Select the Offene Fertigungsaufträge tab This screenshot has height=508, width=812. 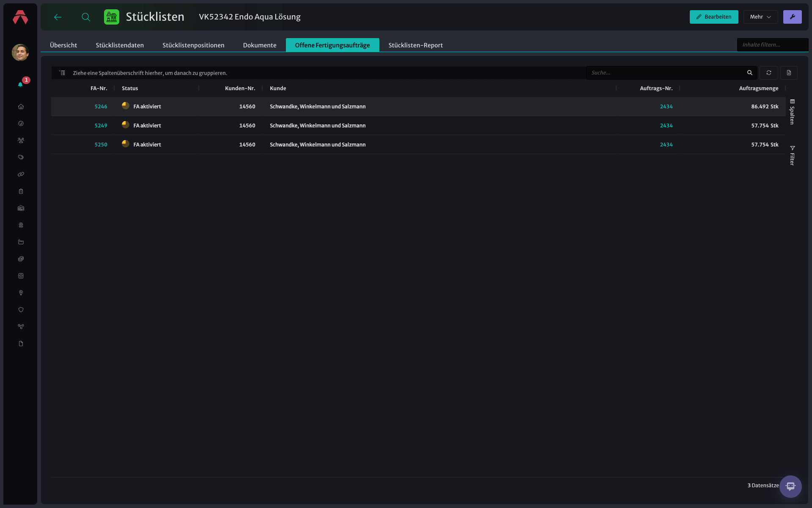(x=332, y=45)
